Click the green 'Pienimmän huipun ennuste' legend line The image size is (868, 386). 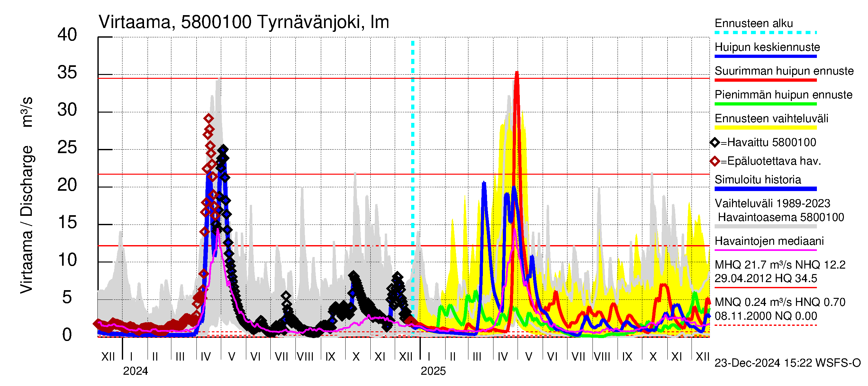pyautogui.click(x=765, y=104)
